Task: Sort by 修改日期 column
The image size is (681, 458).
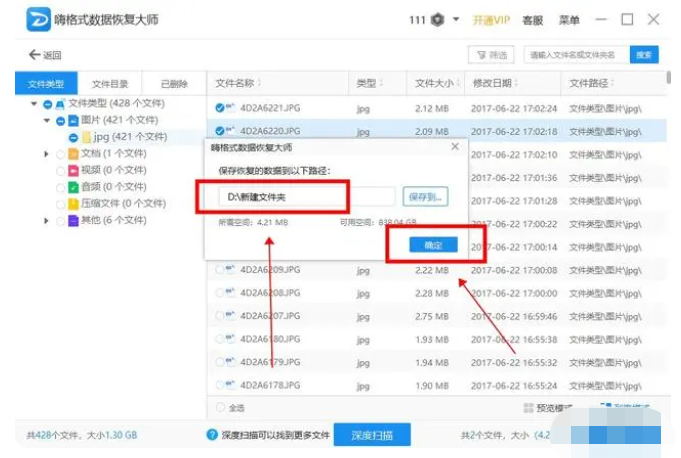Action: 495,83
